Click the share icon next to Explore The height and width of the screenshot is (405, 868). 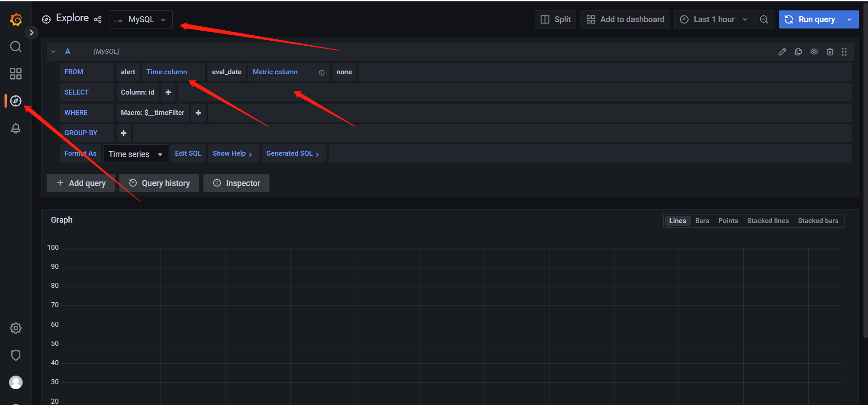point(98,19)
